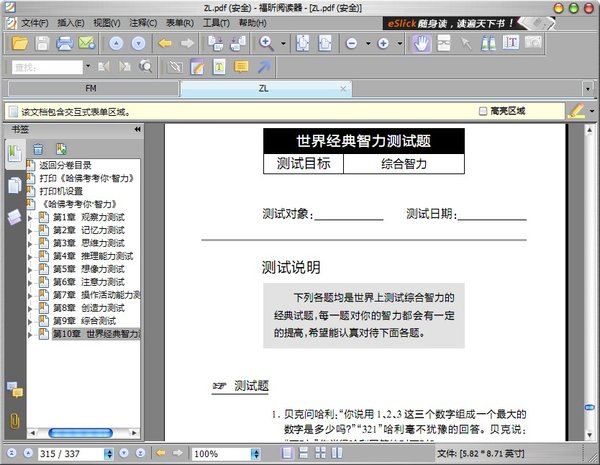Jump to the first page button
The height and width of the screenshot is (465, 600).
pyautogui.click(x=11, y=453)
